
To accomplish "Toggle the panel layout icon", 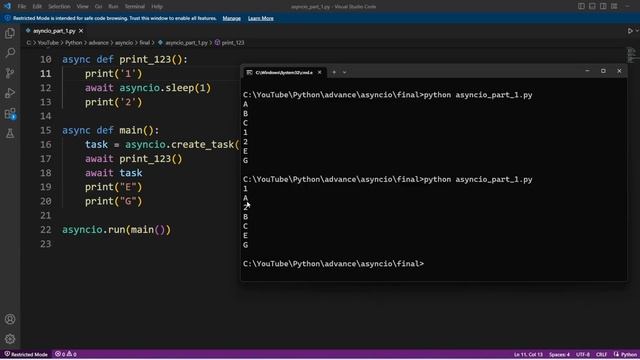I will tap(592, 6).
